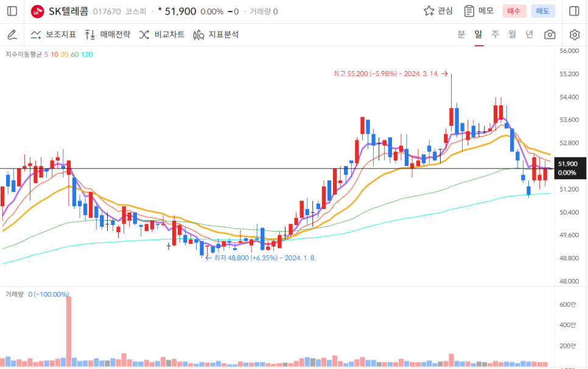The image size is (588, 369).
Task: Open 보조지표 auxiliary indicators
Action: [53, 35]
